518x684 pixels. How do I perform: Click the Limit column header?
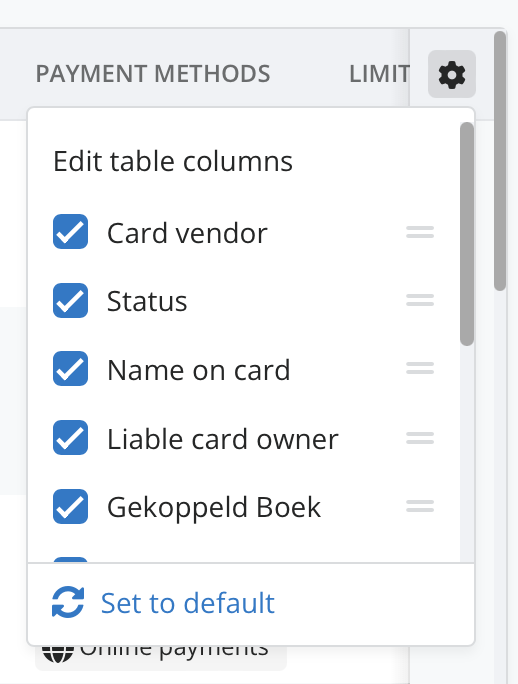tap(379, 74)
